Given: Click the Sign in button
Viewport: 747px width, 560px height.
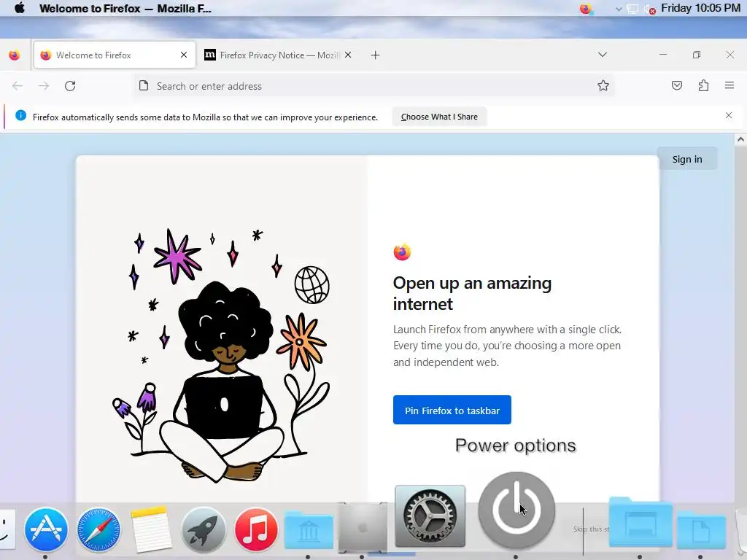Looking at the screenshot, I should click(x=687, y=159).
